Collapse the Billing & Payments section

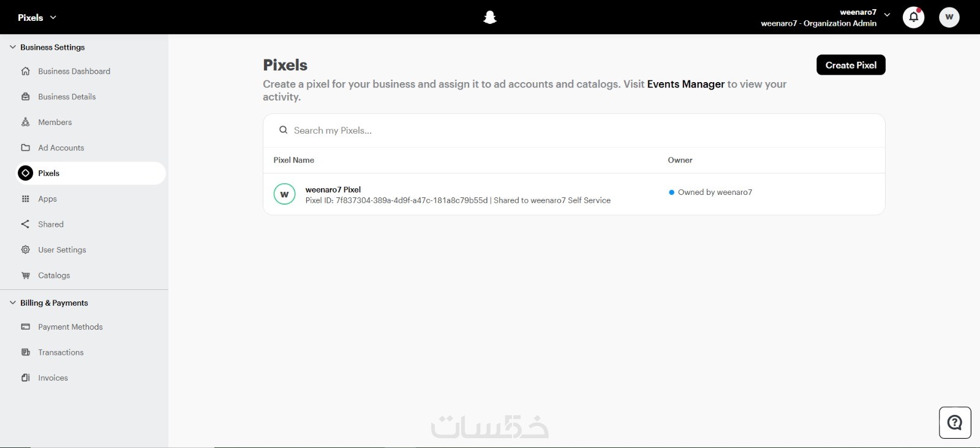pyautogui.click(x=13, y=303)
